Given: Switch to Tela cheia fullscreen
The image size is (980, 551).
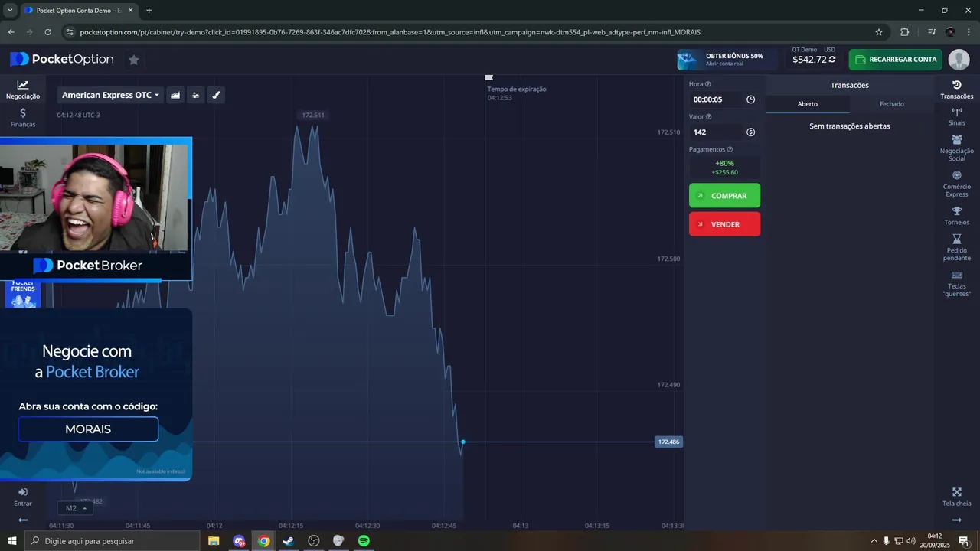Looking at the screenshot, I should tap(956, 497).
